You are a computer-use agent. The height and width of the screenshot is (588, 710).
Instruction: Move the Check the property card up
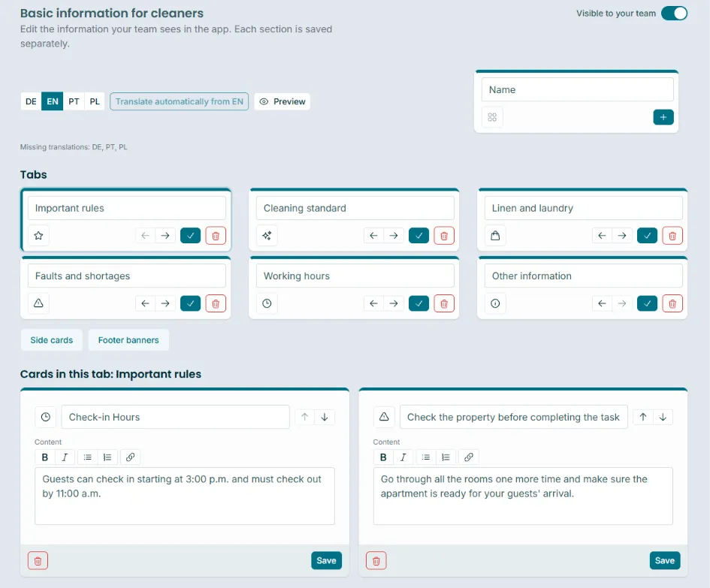(x=643, y=417)
